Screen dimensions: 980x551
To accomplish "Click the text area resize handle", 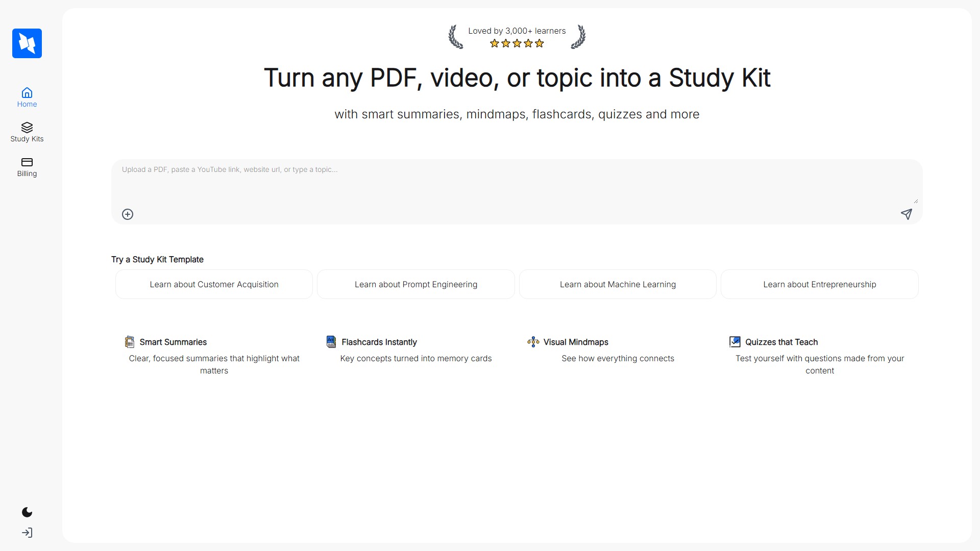I will [916, 201].
